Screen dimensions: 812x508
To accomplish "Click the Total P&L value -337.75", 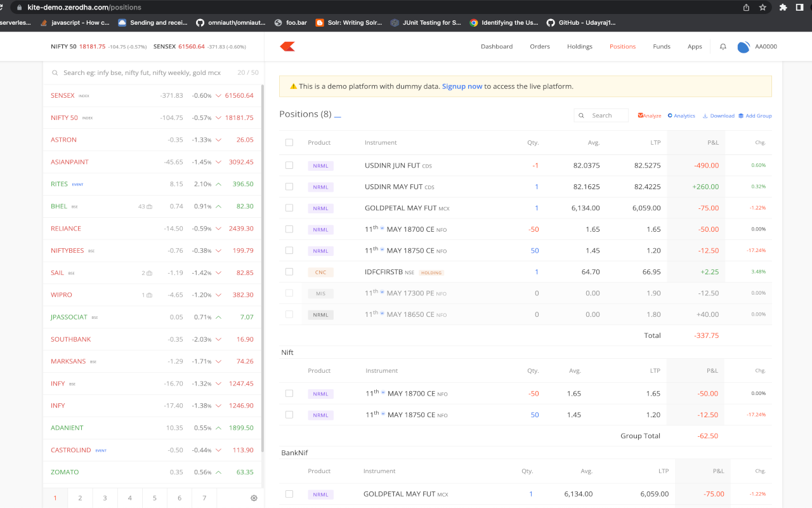I will 706,335.
